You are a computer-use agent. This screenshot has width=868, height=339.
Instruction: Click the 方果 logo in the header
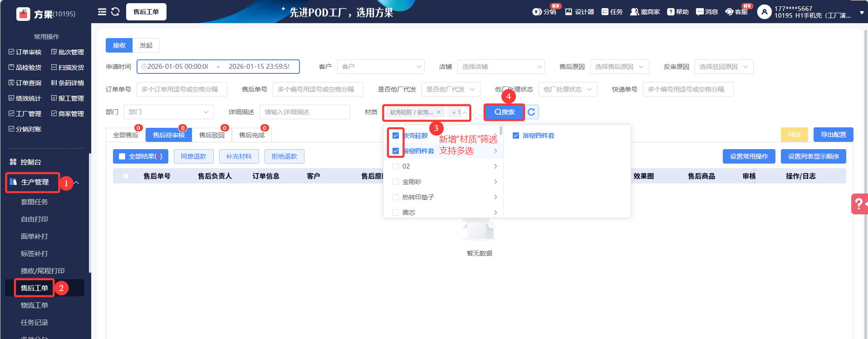coord(23,14)
